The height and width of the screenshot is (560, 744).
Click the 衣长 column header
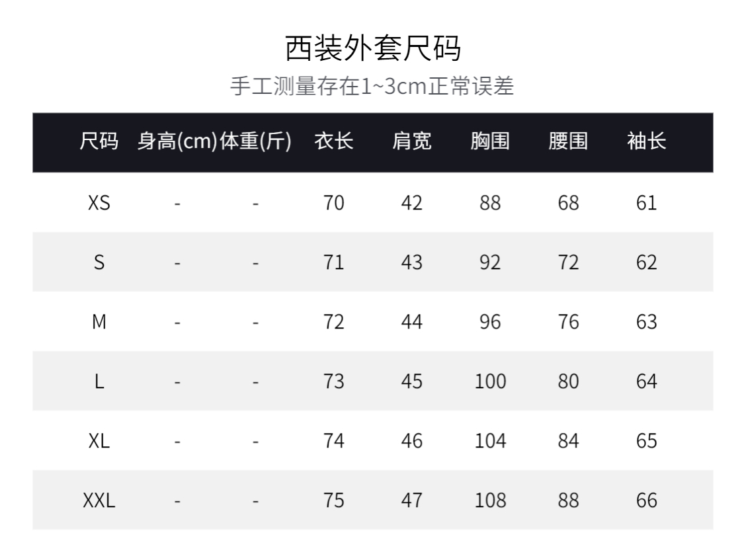point(334,141)
